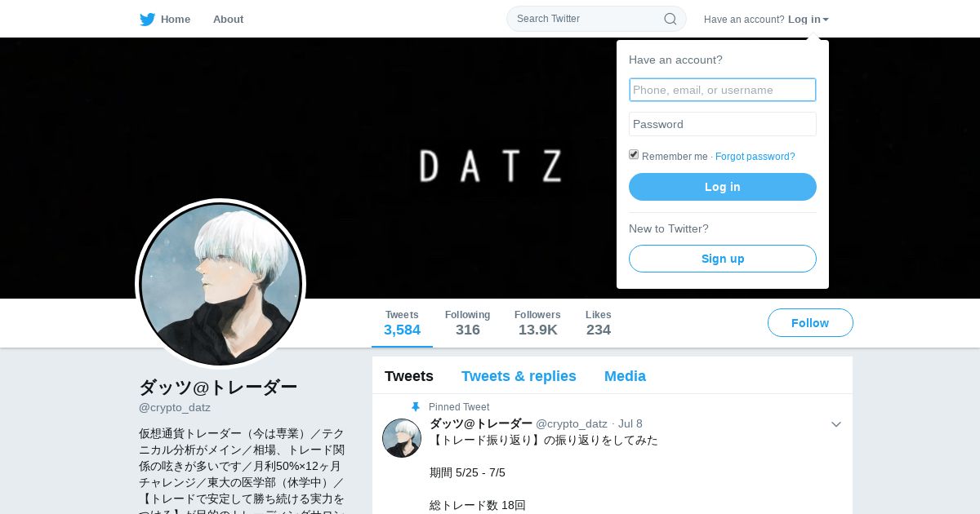Open the Forgot password link
Image resolution: width=980 pixels, height=514 pixels.
point(755,157)
